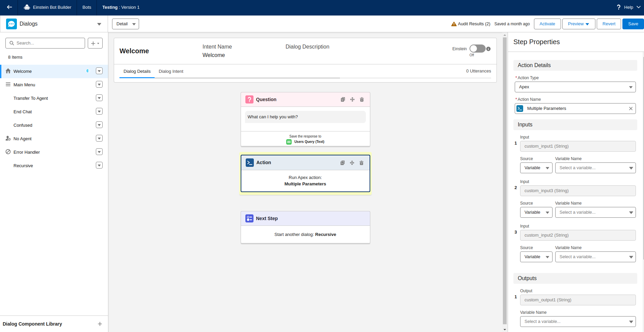This screenshot has height=332, width=644.
Task: Click the Users Query variable icon
Action: click(289, 142)
